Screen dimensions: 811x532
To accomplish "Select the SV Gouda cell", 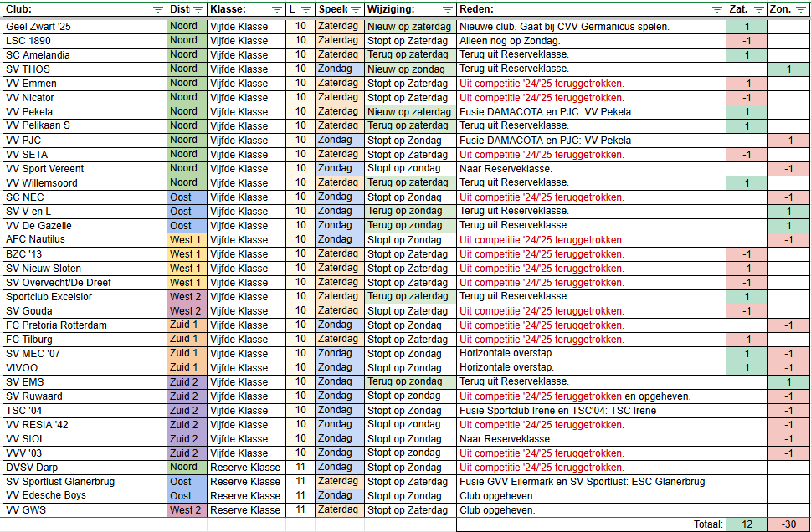I will (85, 310).
